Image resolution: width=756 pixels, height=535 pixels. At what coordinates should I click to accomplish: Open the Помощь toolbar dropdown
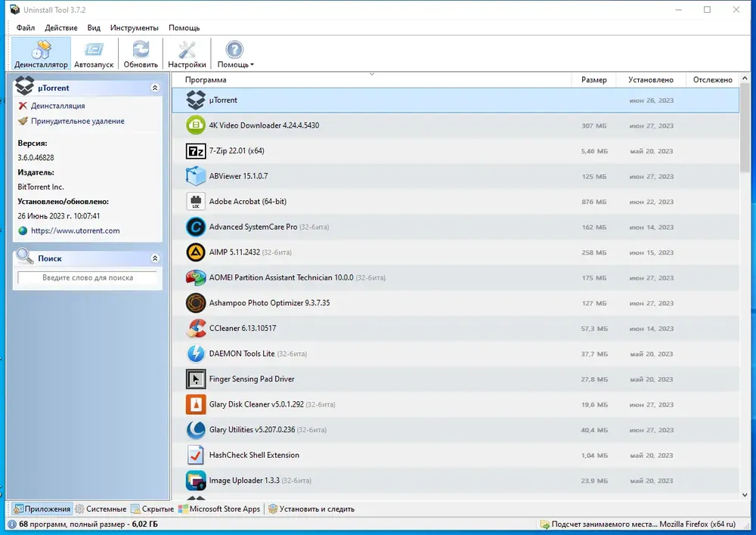tap(235, 54)
